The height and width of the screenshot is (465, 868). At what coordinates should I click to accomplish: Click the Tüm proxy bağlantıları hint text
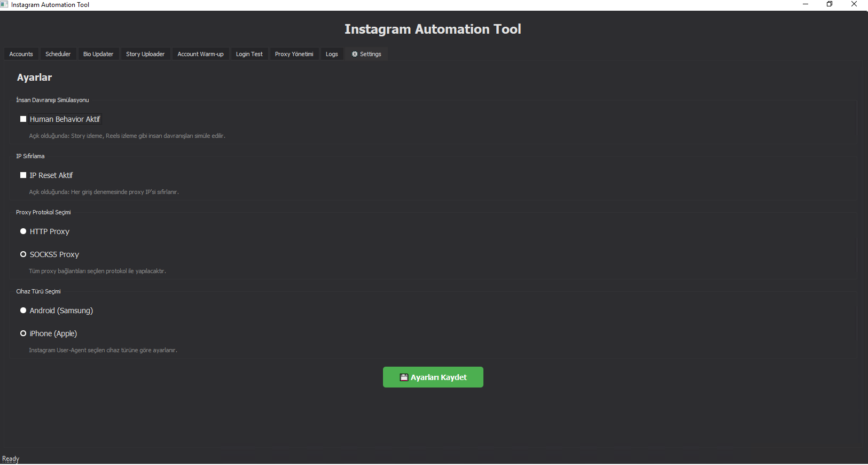97,271
